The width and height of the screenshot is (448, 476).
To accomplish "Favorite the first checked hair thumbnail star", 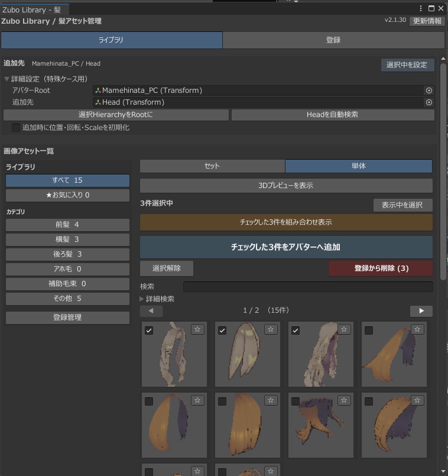I will [197, 329].
